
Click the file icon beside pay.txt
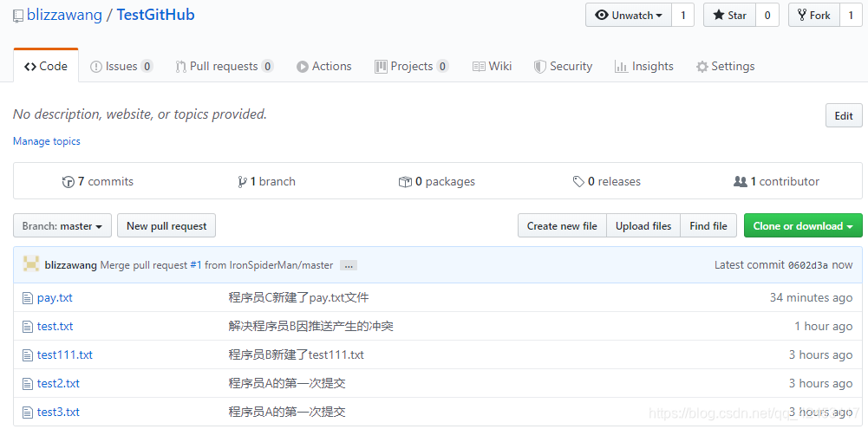tap(27, 298)
